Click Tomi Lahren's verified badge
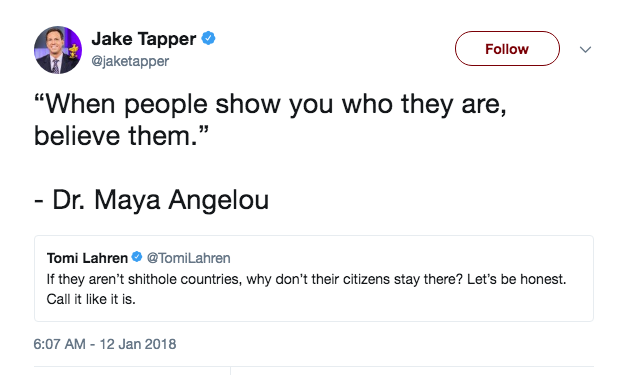620x375 pixels. point(137,257)
